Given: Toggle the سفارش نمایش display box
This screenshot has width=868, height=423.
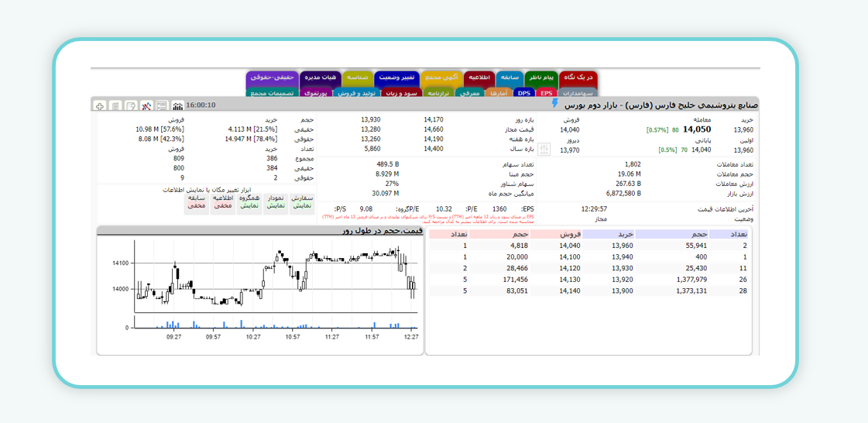Looking at the screenshot, I should (302, 201).
